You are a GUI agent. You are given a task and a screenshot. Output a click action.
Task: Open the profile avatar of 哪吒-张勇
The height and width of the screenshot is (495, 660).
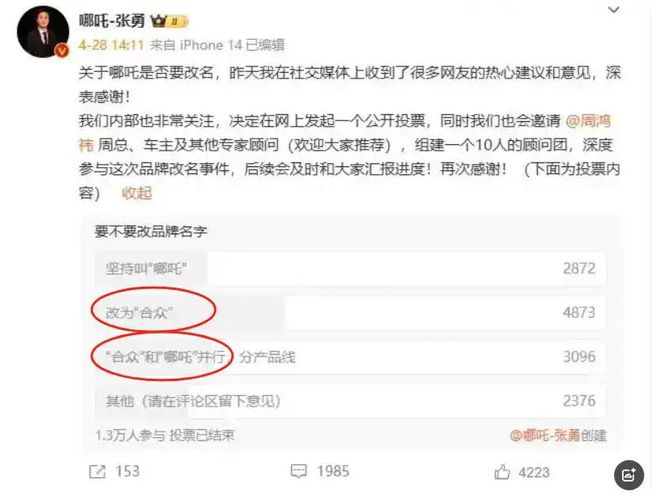click(43, 32)
